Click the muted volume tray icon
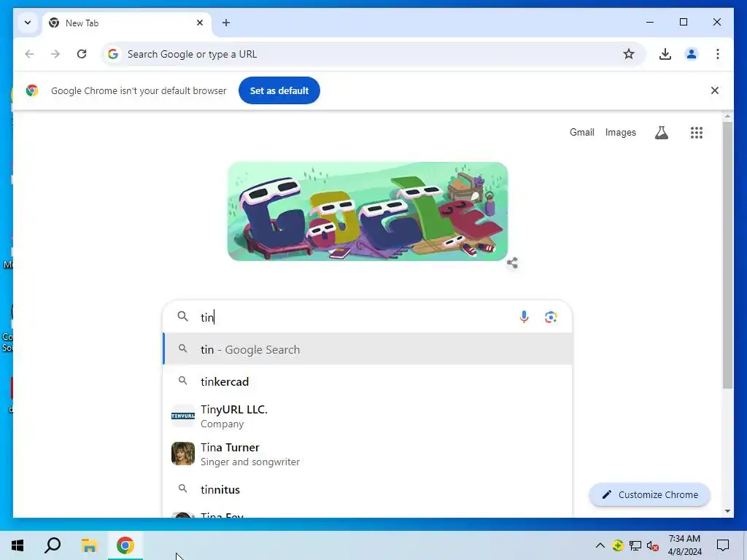Screen dimensions: 747x560 [x=653, y=545]
